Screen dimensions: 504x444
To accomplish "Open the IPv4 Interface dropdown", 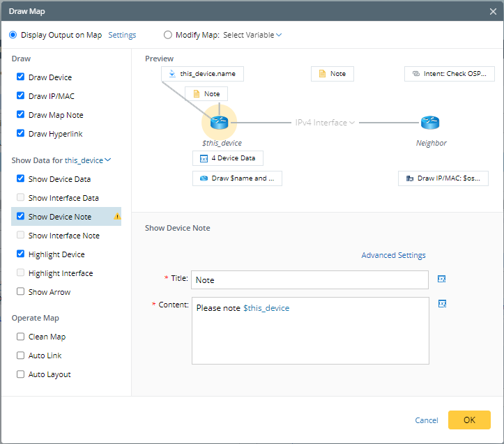I will coord(324,123).
